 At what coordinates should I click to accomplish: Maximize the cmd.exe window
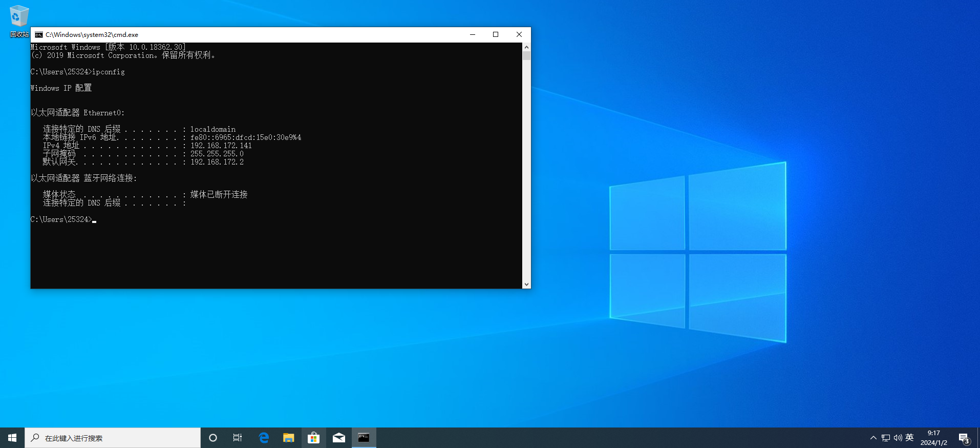[x=496, y=34]
